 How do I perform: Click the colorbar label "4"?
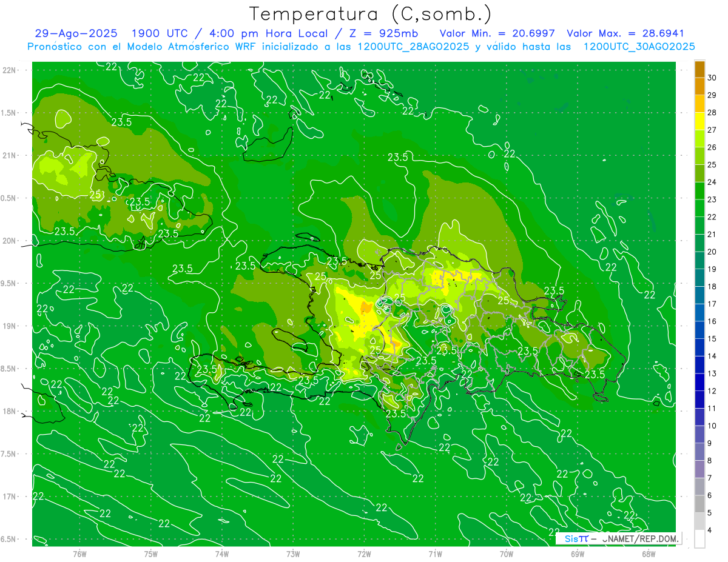710,531
